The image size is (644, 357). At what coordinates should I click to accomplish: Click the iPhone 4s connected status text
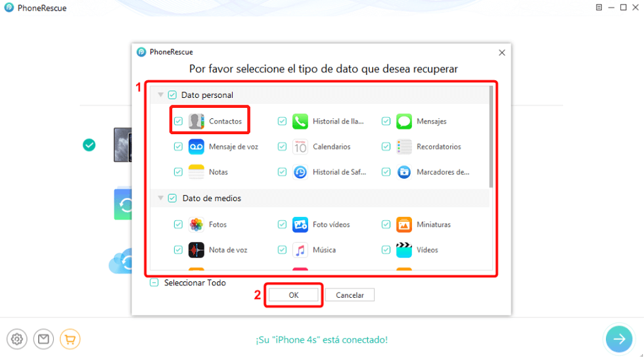click(x=321, y=340)
